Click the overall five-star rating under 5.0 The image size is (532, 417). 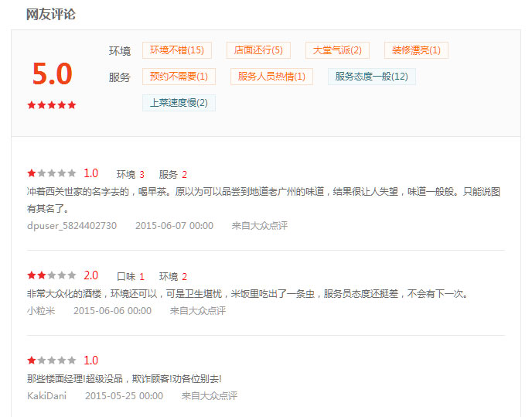click(x=52, y=105)
